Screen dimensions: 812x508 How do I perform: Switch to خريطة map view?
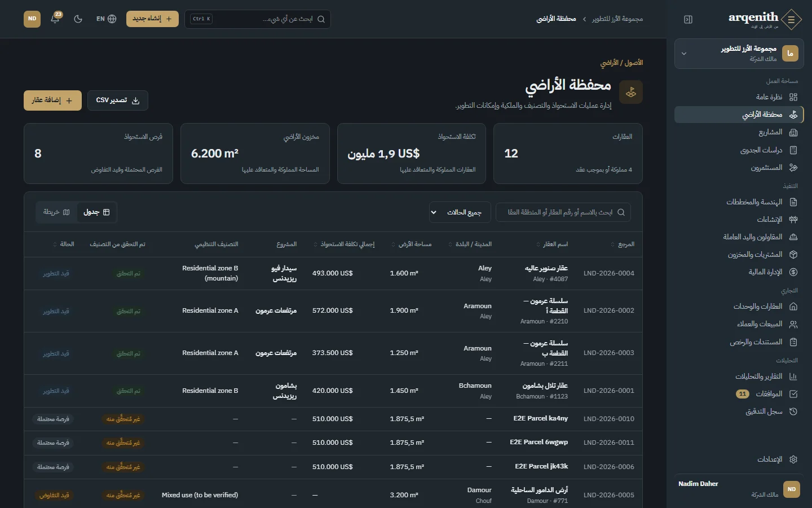point(56,212)
